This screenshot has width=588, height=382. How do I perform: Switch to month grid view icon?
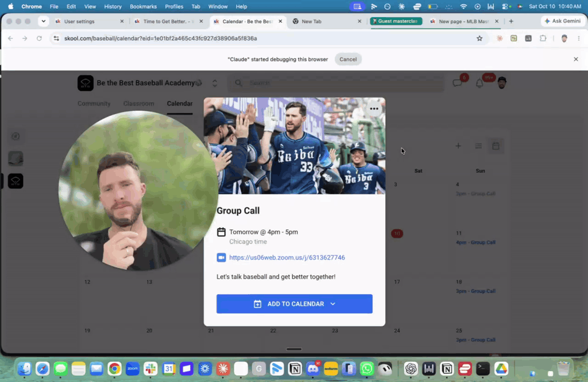496,146
